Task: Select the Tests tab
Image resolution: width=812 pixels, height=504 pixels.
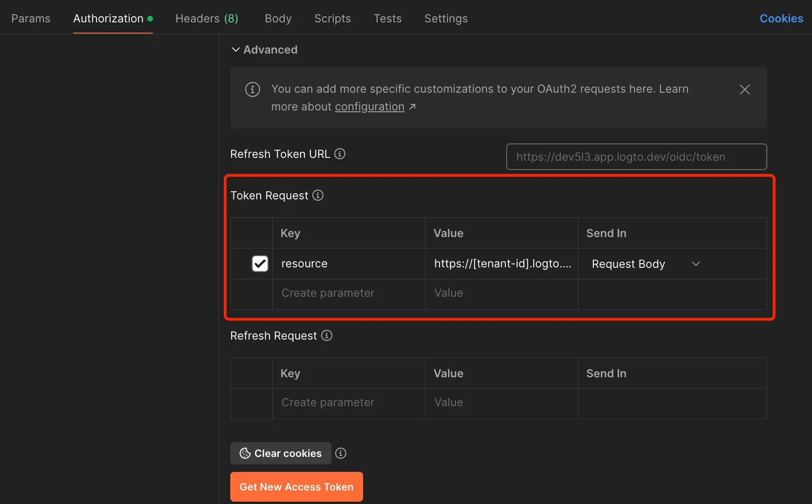Action: click(x=387, y=19)
